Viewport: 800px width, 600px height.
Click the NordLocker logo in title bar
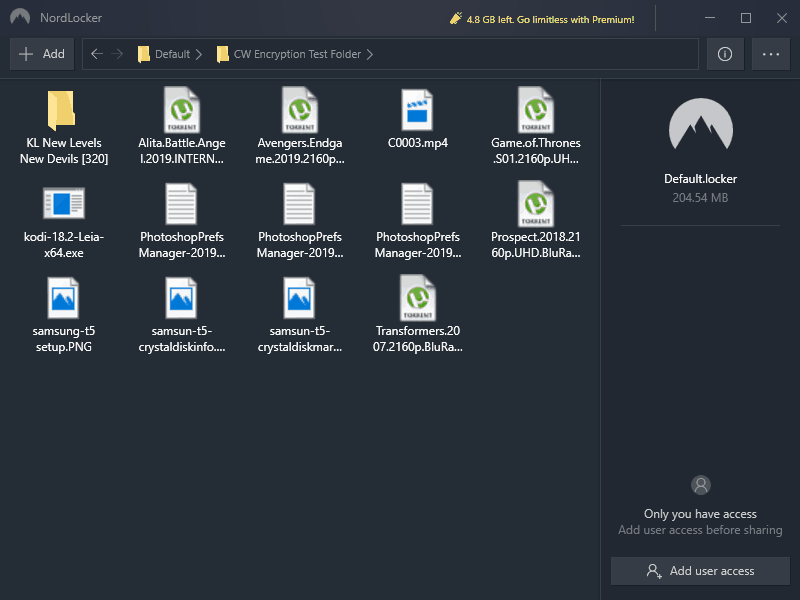pyautogui.click(x=20, y=17)
